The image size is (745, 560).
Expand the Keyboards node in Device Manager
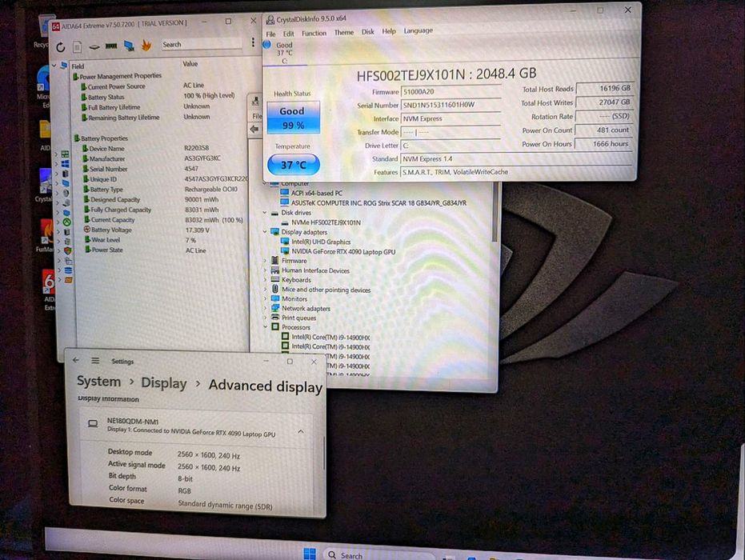265,280
